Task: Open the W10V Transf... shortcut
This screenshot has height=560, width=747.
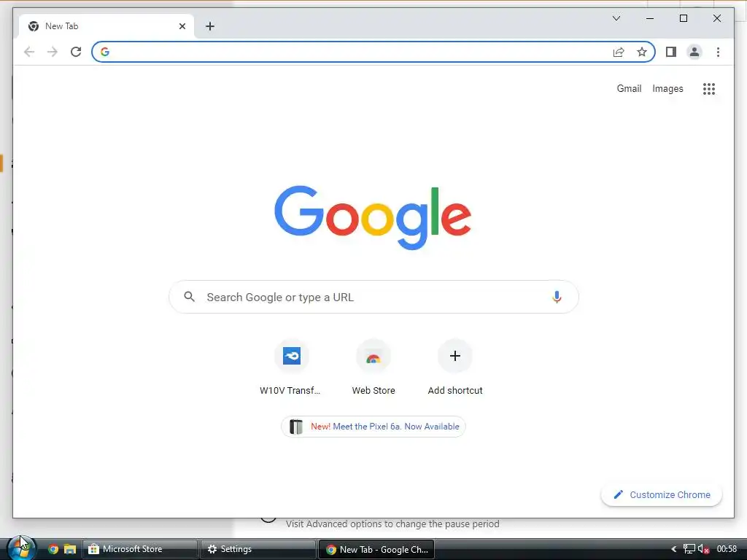Action: point(291,367)
